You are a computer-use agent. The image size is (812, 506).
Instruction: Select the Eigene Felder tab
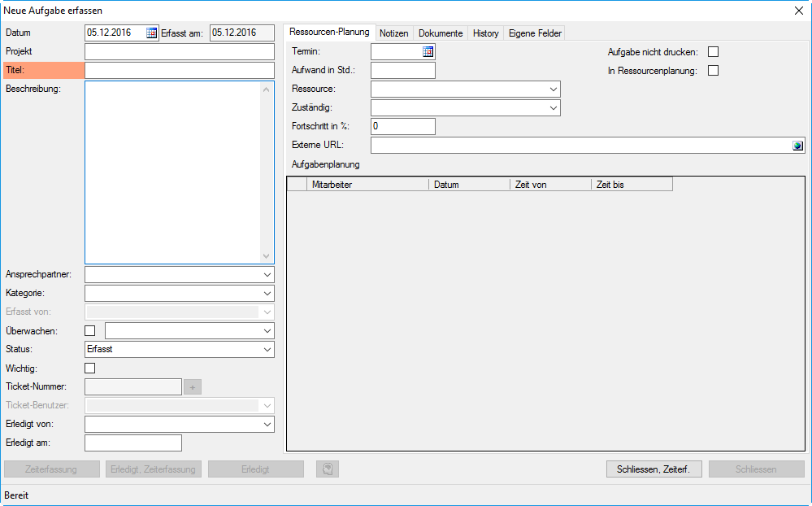click(x=534, y=33)
